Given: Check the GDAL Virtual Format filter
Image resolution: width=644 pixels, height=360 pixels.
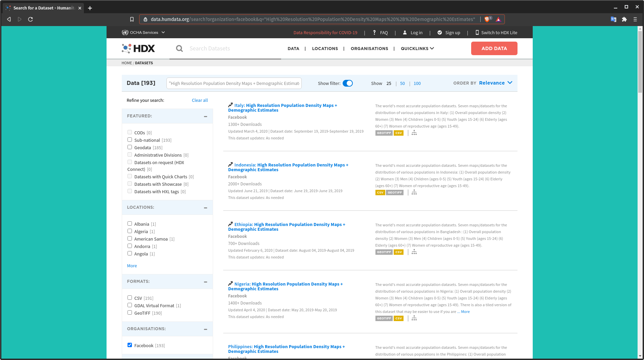Looking at the screenshot, I should point(130,305).
